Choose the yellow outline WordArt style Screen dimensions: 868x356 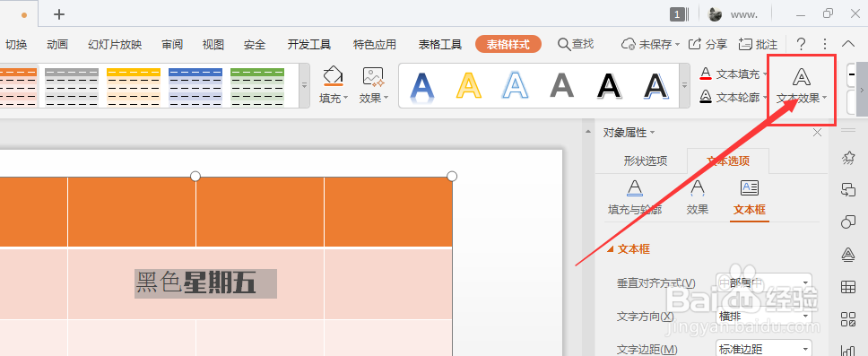tap(468, 86)
